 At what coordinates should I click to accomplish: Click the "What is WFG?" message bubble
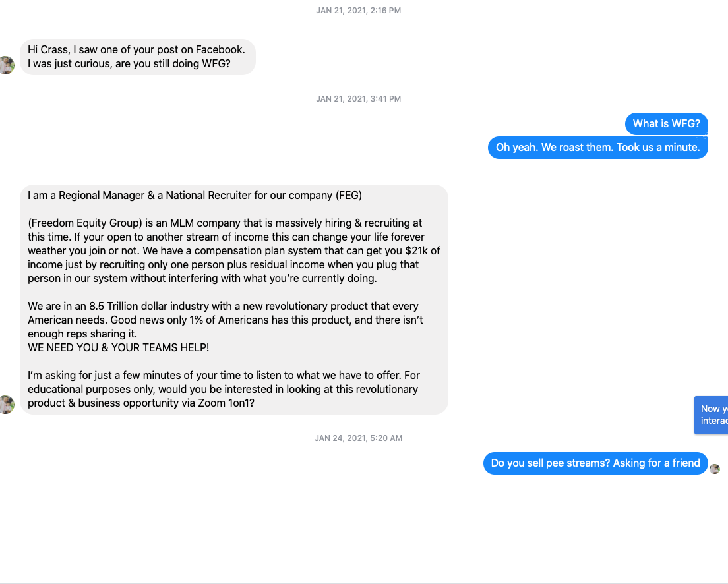click(666, 124)
